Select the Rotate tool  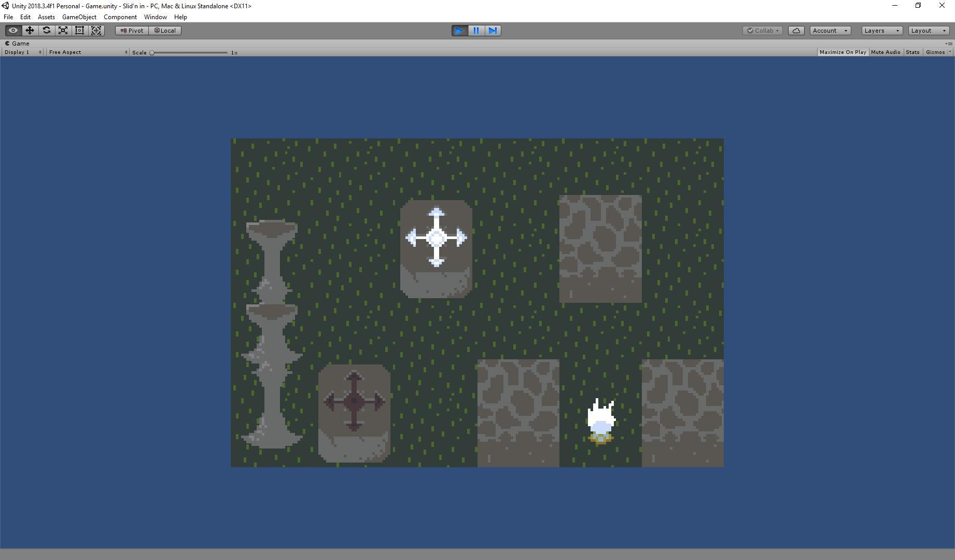click(47, 31)
